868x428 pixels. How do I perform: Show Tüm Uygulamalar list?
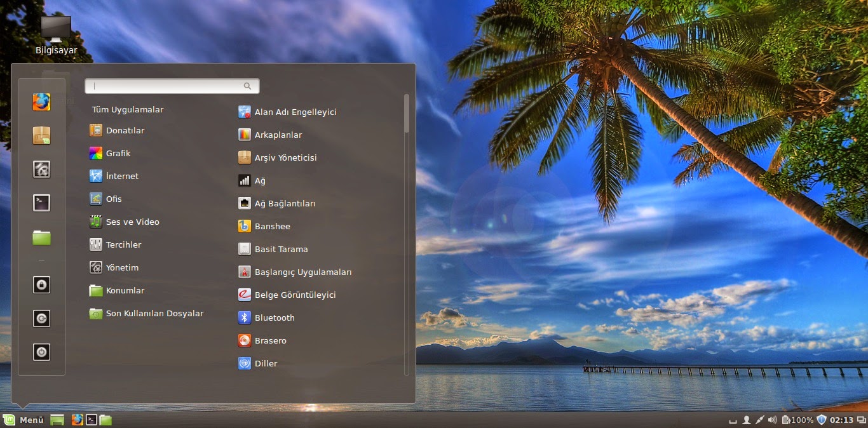[127, 109]
